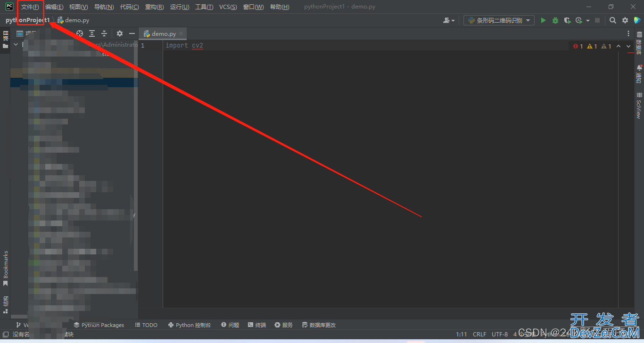Open the 数据库更改 tool window
Image resolution: width=644 pixels, height=343 pixels.
point(319,325)
